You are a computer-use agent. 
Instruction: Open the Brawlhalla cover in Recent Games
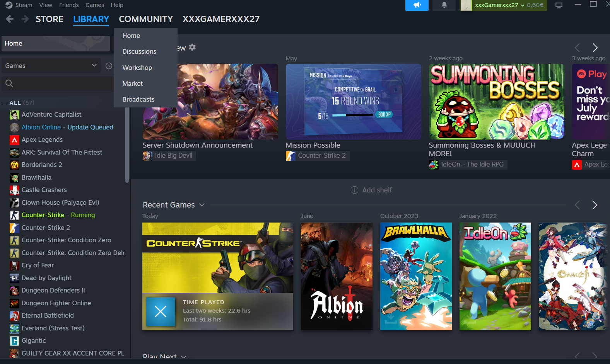click(416, 276)
